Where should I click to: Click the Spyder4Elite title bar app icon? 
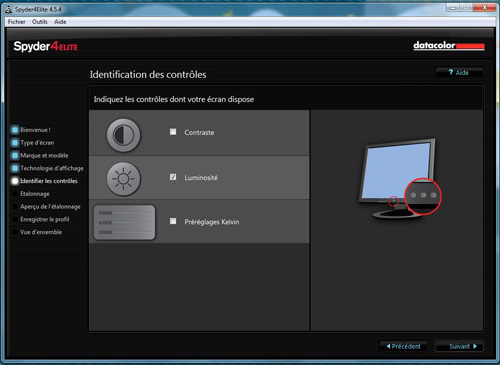pyautogui.click(x=9, y=9)
